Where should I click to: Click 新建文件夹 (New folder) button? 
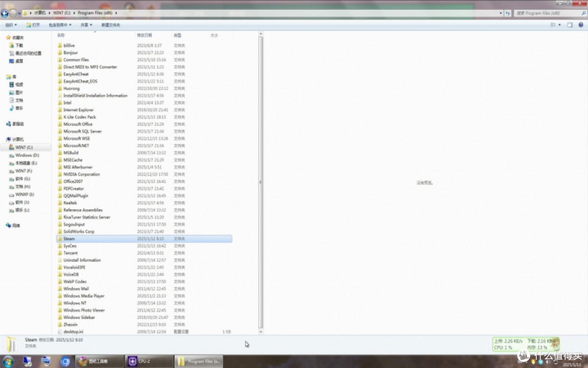(x=111, y=25)
